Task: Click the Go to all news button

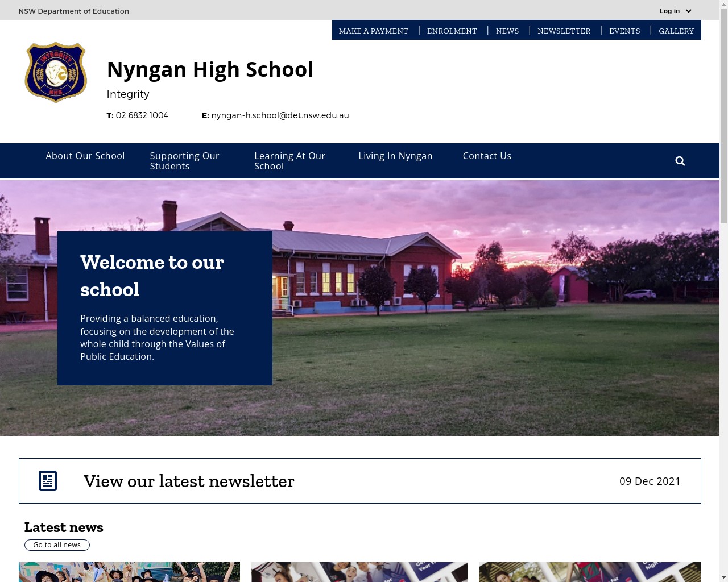Action: click(57, 544)
